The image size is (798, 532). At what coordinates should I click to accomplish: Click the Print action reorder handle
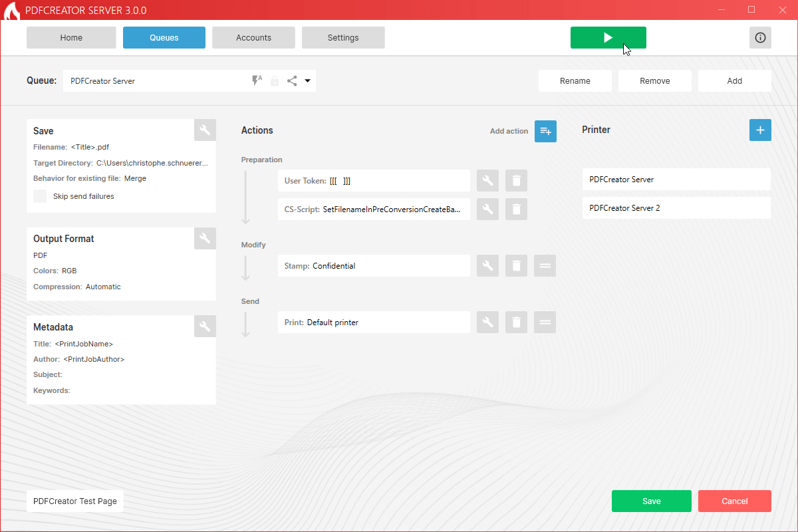[x=545, y=323]
